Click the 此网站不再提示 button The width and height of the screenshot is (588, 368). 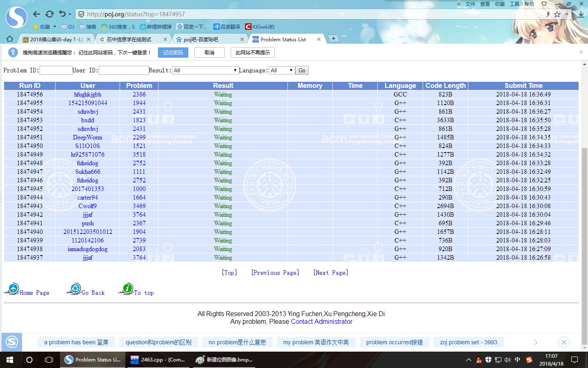pyautogui.click(x=253, y=52)
